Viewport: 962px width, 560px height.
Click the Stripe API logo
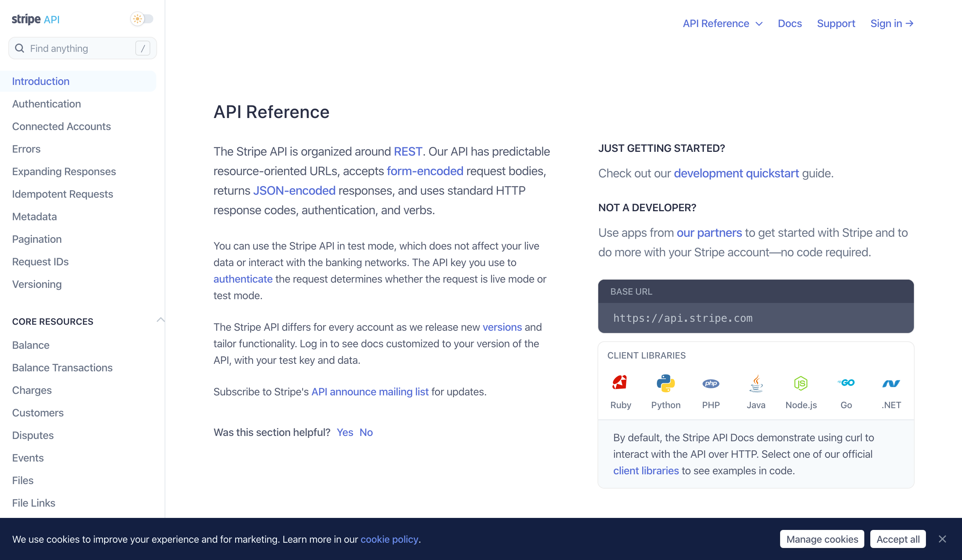[35, 19]
